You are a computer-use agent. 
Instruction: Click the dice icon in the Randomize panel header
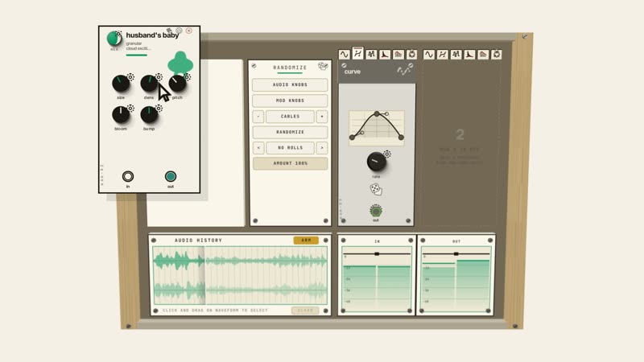[x=323, y=66]
